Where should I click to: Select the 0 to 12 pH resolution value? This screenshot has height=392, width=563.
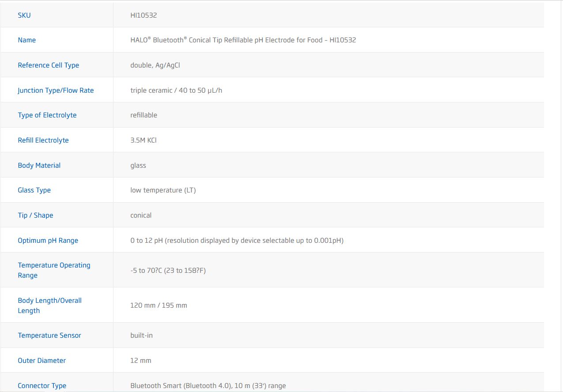(x=237, y=241)
